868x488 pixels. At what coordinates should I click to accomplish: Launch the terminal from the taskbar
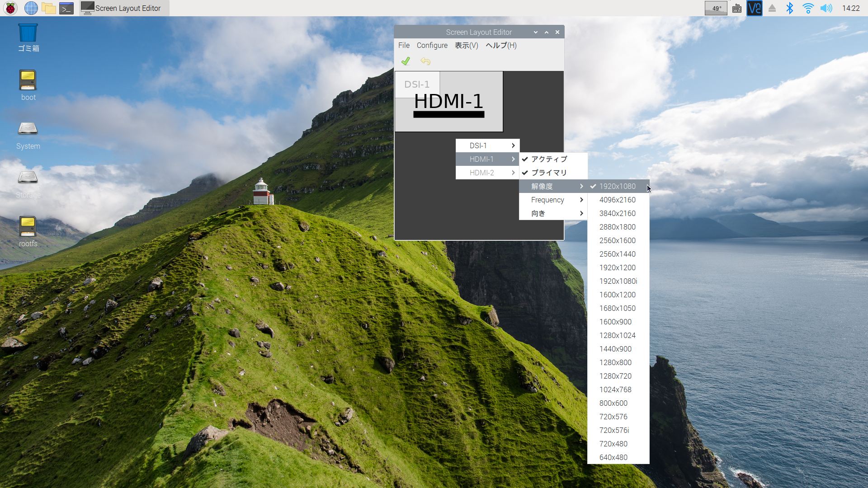point(66,8)
